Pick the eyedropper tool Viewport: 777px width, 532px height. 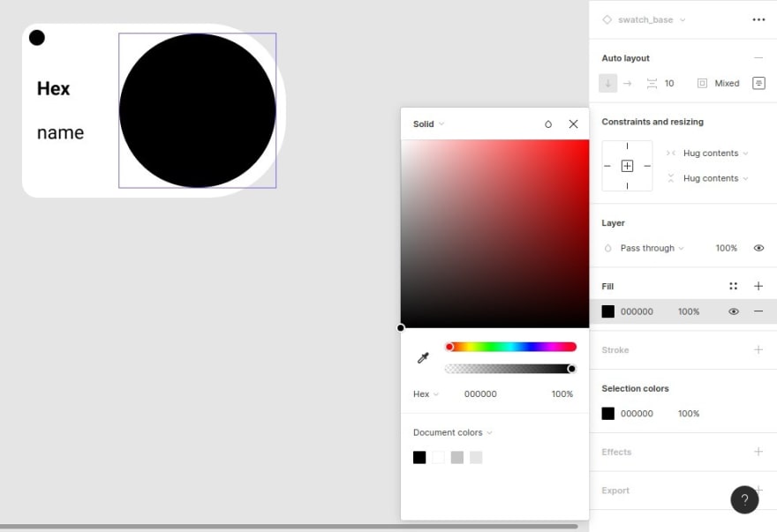[423, 357]
